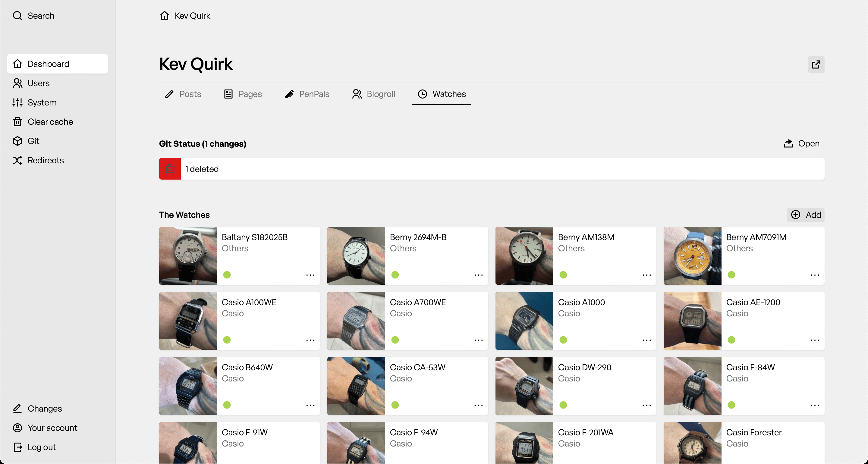Toggle green status dot for Casio A1000
868x464 pixels.
tap(563, 340)
